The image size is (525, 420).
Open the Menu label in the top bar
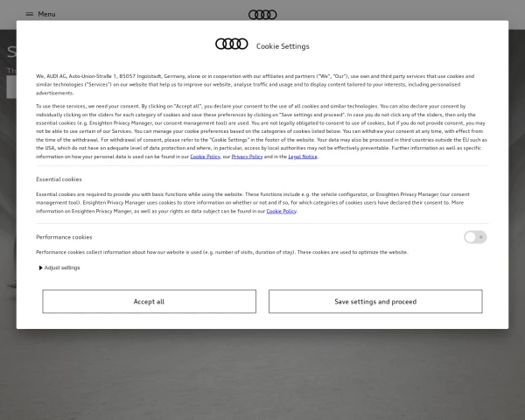pyautogui.click(x=46, y=14)
